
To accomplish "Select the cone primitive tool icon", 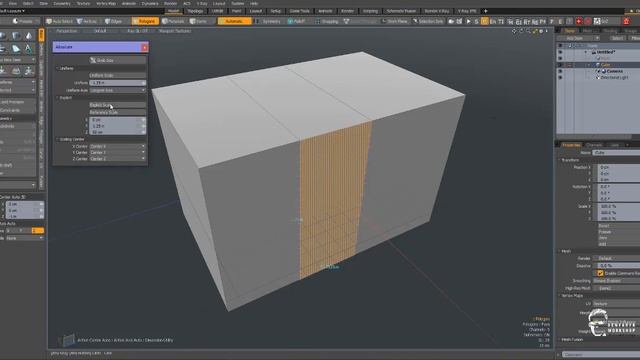I will click(x=29, y=36).
